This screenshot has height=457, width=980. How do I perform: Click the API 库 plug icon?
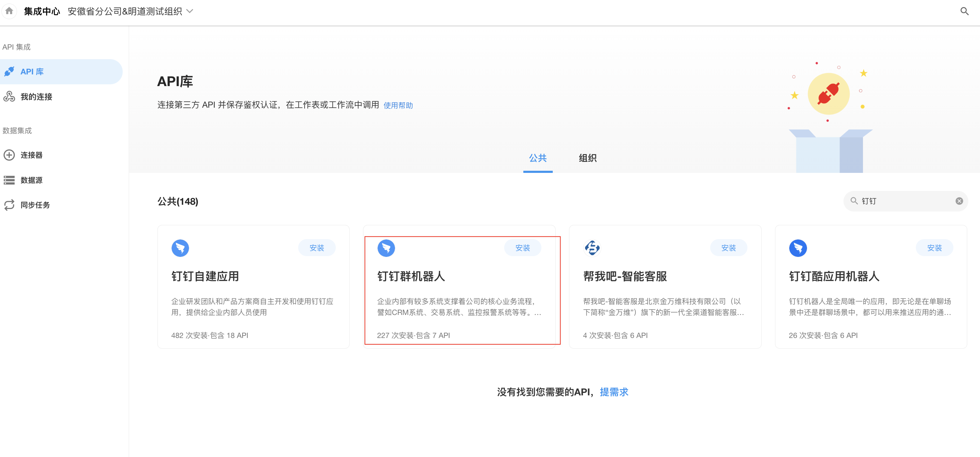9,72
